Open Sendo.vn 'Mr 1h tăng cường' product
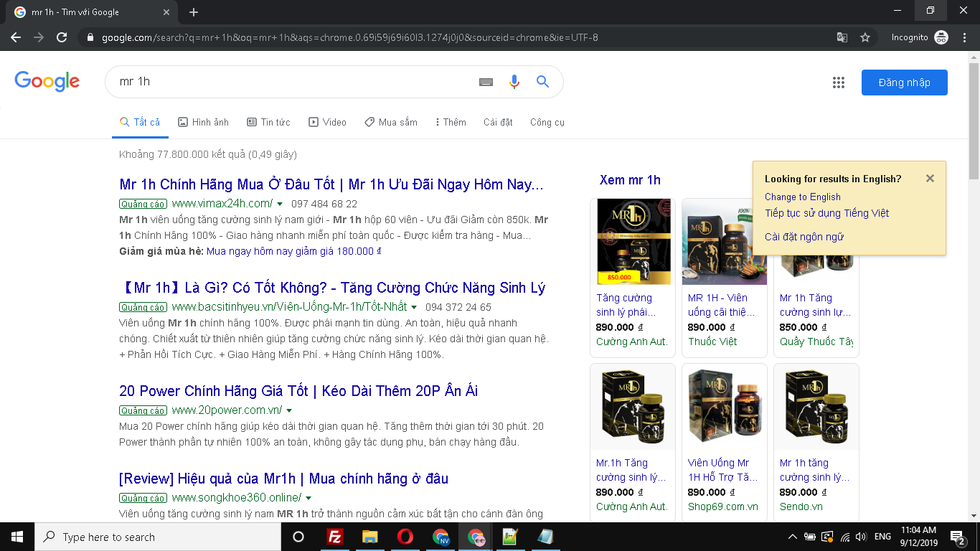The height and width of the screenshot is (551, 980). point(816,443)
